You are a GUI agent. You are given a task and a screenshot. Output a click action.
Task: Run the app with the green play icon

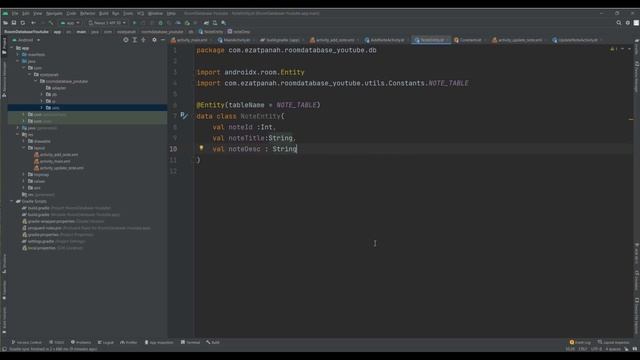[x=134, y=23]
